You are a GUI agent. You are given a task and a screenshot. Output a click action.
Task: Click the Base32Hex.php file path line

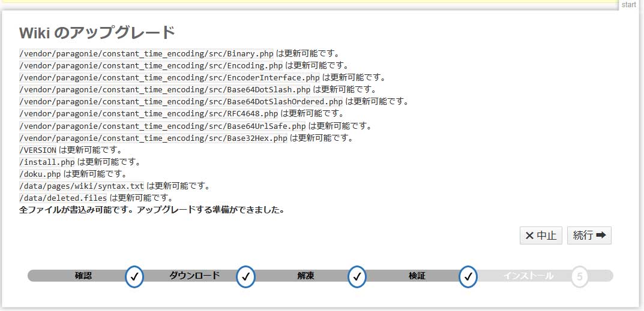click(186, 138)
